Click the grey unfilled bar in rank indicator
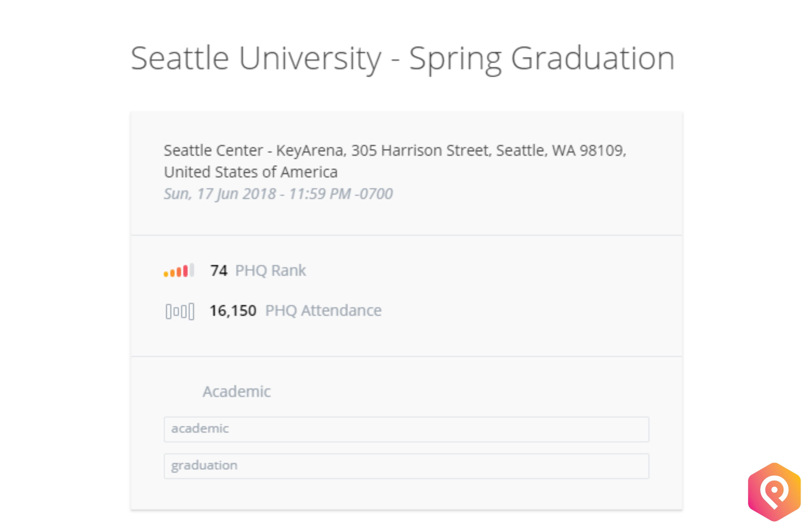812x530 pixels. [192, 270]
